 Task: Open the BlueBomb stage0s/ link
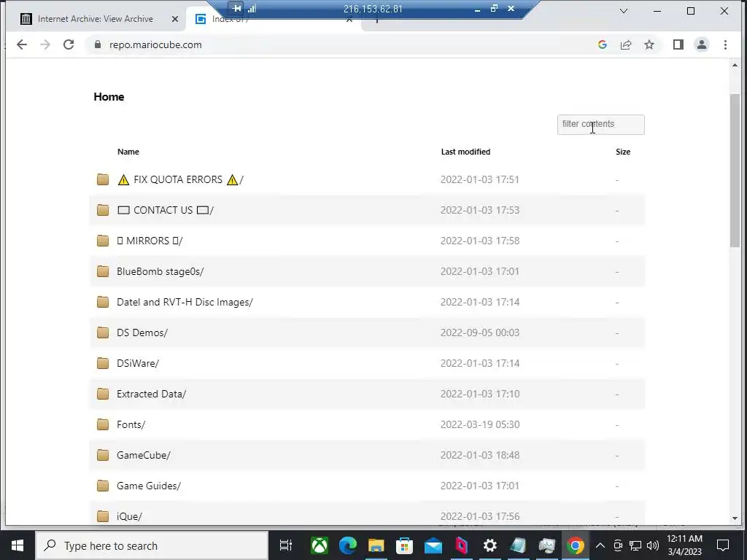160,271
